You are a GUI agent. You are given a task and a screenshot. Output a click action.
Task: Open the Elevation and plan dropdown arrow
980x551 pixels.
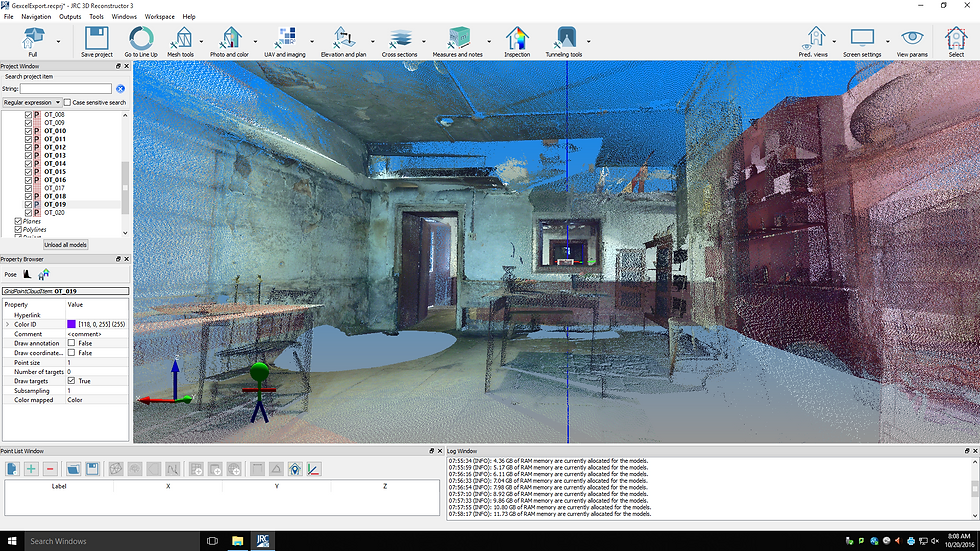pyautogui.click(x=372, y=42)
